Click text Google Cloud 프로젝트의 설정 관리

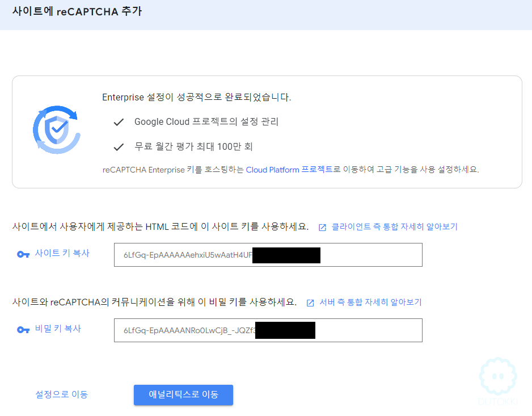point(206,121)
